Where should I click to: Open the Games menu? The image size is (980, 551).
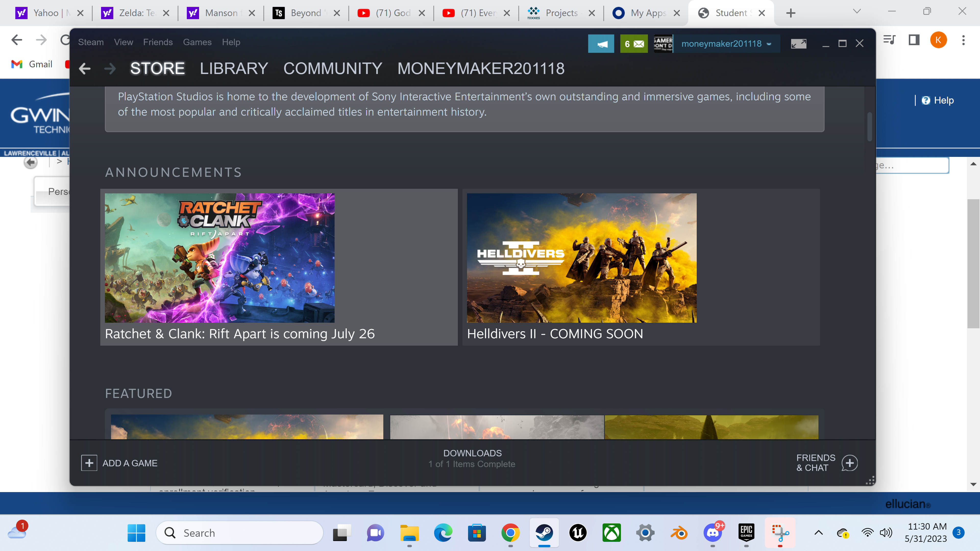[197, 42]
